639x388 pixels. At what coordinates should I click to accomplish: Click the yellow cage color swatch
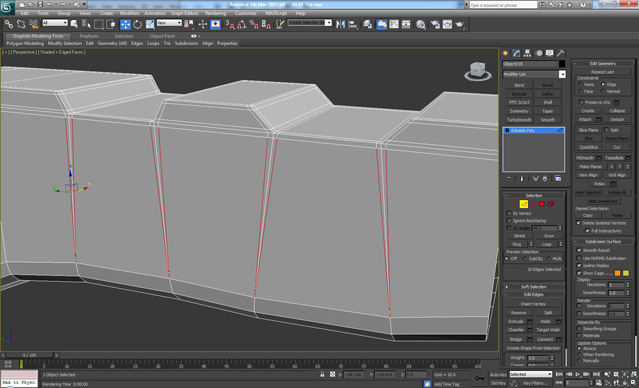tap(626, 273)
